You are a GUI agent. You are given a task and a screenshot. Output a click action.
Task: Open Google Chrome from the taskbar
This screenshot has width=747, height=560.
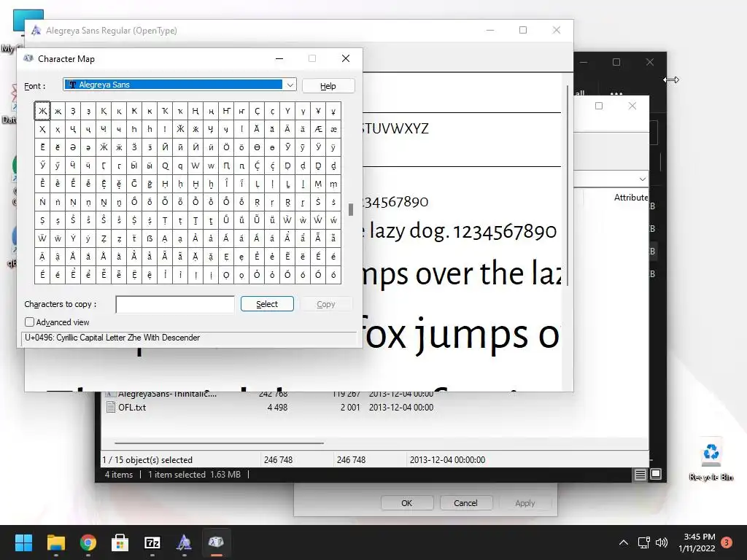tap(88, 542)
